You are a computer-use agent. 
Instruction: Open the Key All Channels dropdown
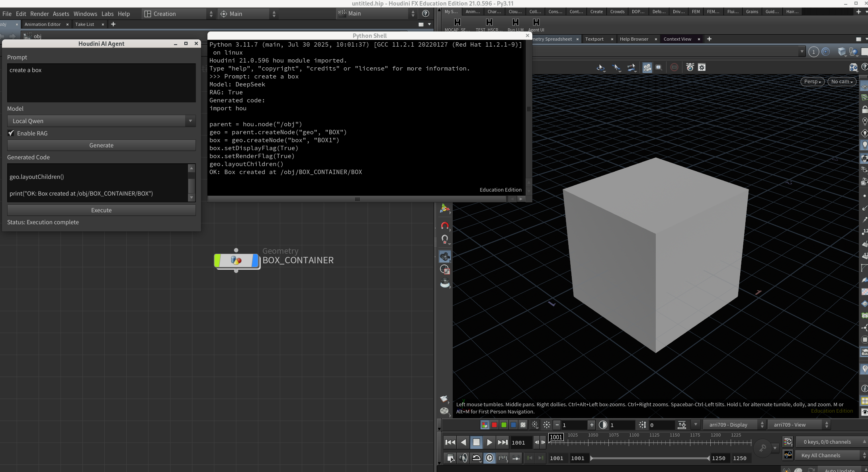831,456
